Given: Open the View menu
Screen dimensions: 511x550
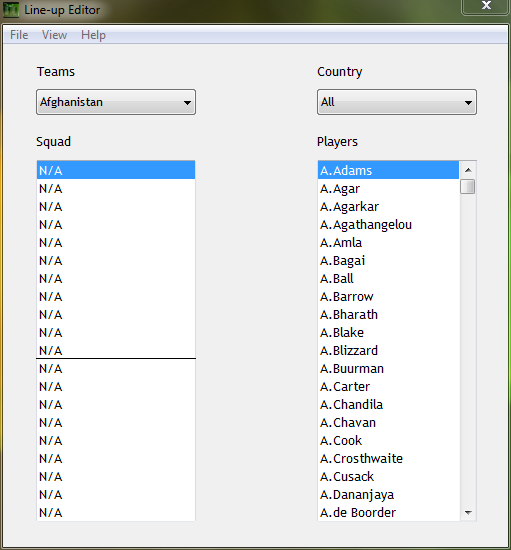Looking at the screenshot, I should pos(54,35).
